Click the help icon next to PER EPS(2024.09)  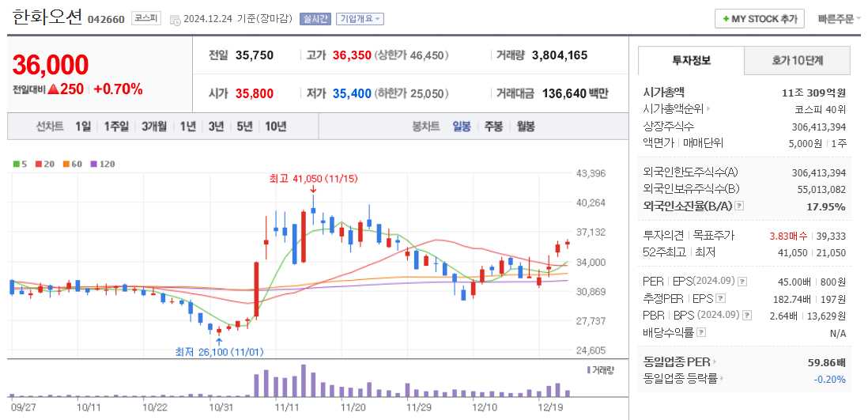point(743,282)
